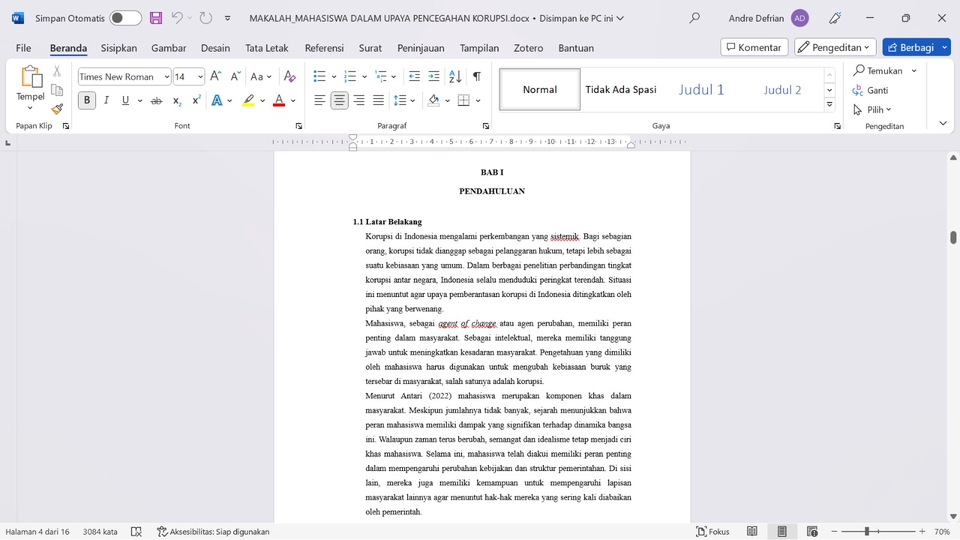
Task: Apply yellow text highlight color
Action: pyautogui.click(x=249, y=100)
